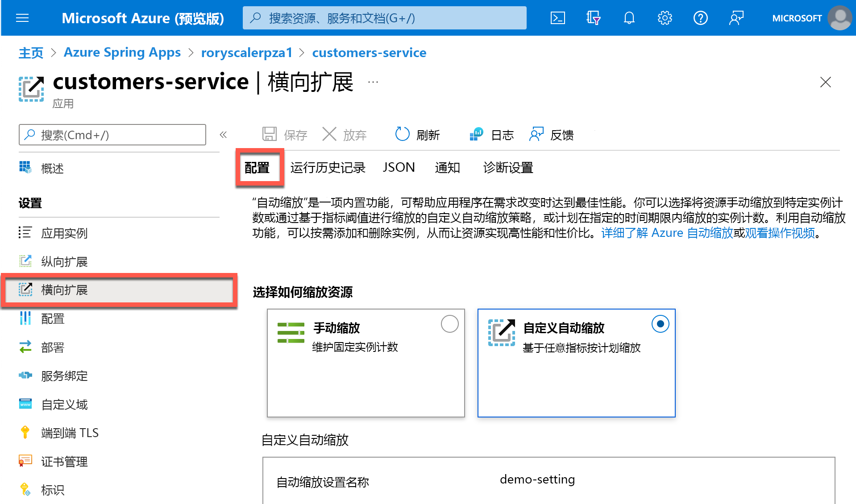Open 观看操作视频 link
The height and width of the screenshot is (504, 856).
(780, 233)
